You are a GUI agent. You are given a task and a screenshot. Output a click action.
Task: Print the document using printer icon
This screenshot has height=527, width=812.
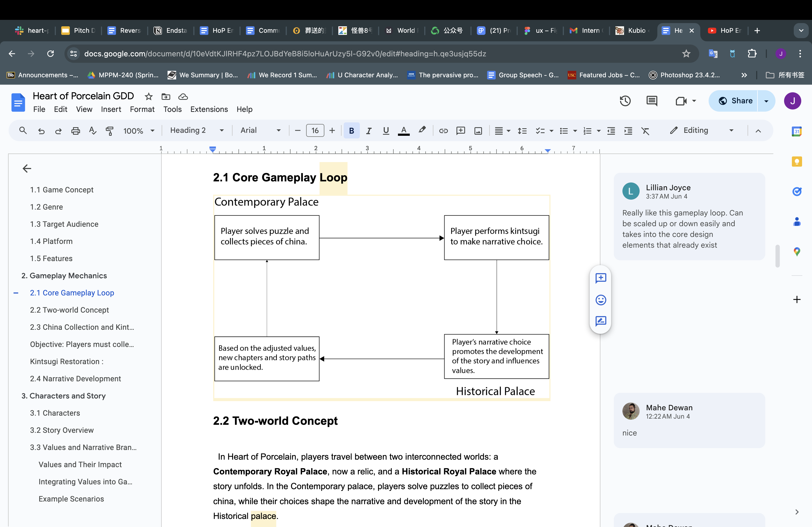click(x=75, y=131)
